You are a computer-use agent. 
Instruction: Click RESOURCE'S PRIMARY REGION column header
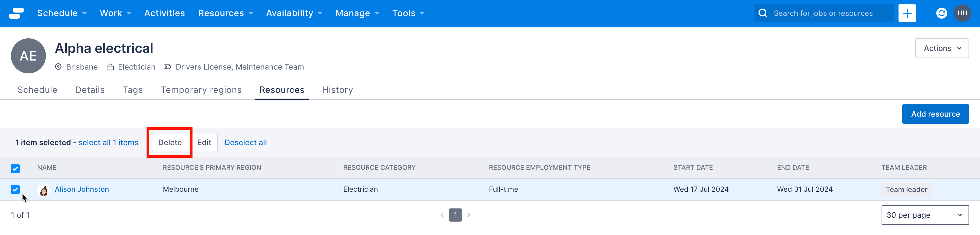212,168
